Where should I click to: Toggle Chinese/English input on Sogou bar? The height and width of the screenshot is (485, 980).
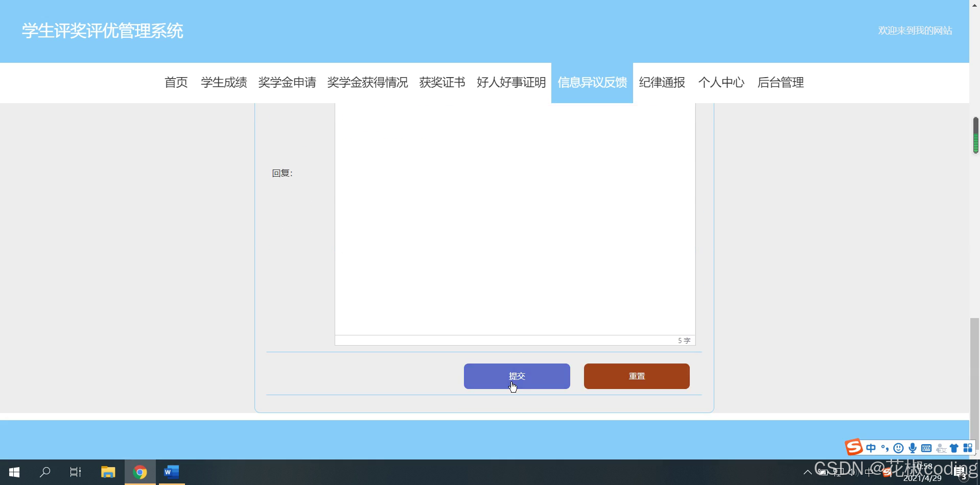click(x=871, y=447)
